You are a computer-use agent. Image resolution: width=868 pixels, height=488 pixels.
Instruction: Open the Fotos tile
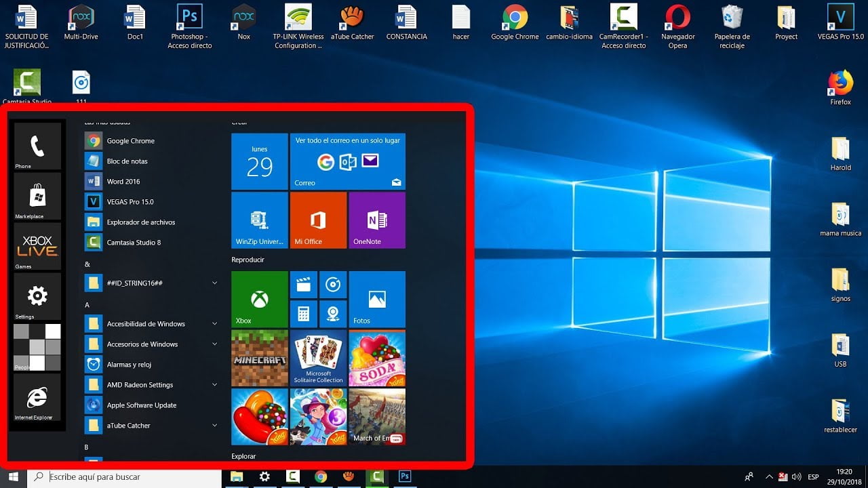(377, 299)
